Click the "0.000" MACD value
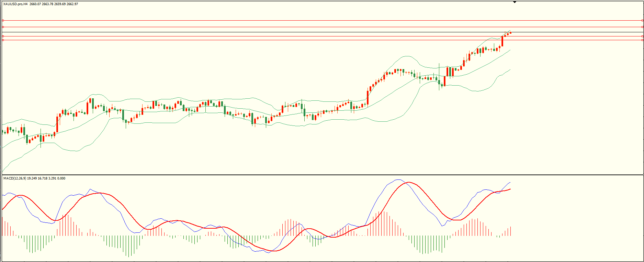The height and width of the screenshot is (262, 644). (x=61, y=178)
